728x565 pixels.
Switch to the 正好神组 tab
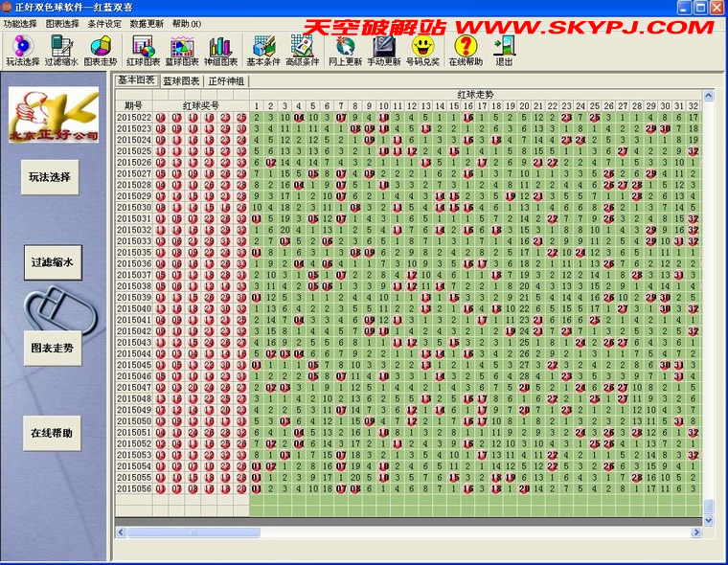[x=226, y=81]
